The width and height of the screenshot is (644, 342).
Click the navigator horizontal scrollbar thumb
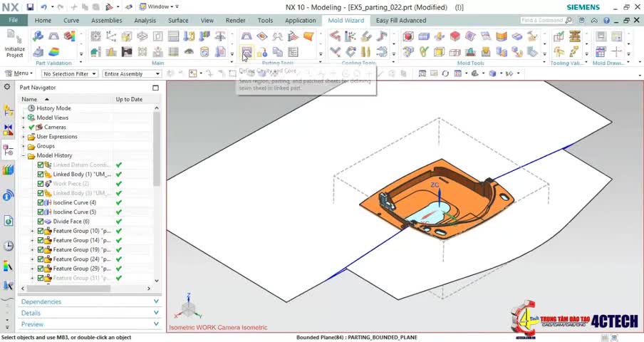pos(68,289)
